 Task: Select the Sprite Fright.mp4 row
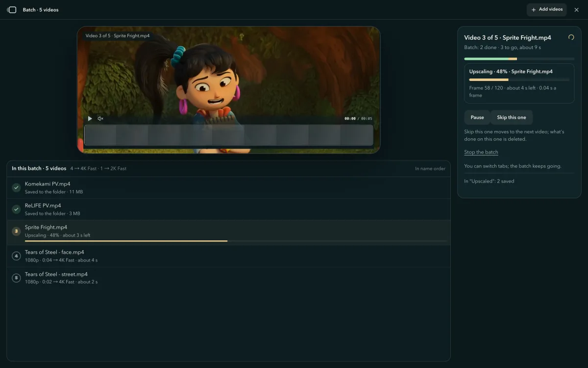[x=228, y=233]
